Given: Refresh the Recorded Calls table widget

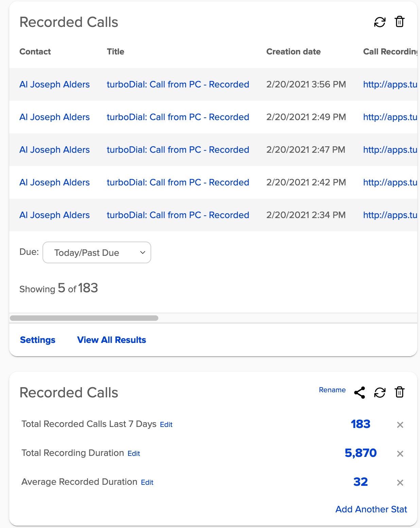Looking at the screenshot, I should point(380,22).
